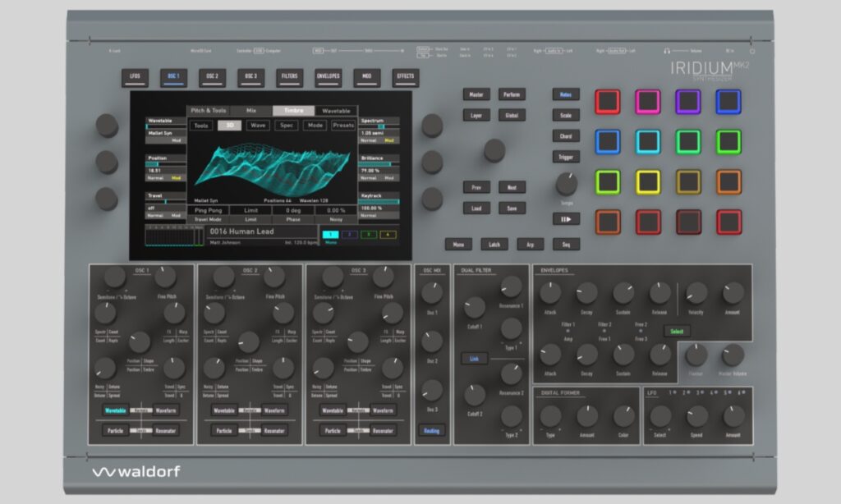Adjust the Keytrack slider on the display
This screenshot has width=841, height=504.
tap(379, 202)
